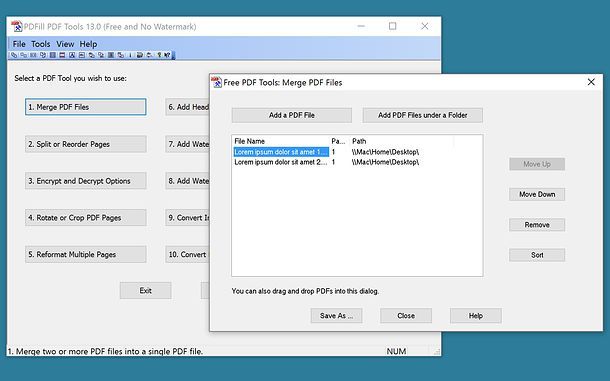Click the partially hidden '9. Convert' button
610x381 pixels.
pyautogui.click(x=188, y=218)
